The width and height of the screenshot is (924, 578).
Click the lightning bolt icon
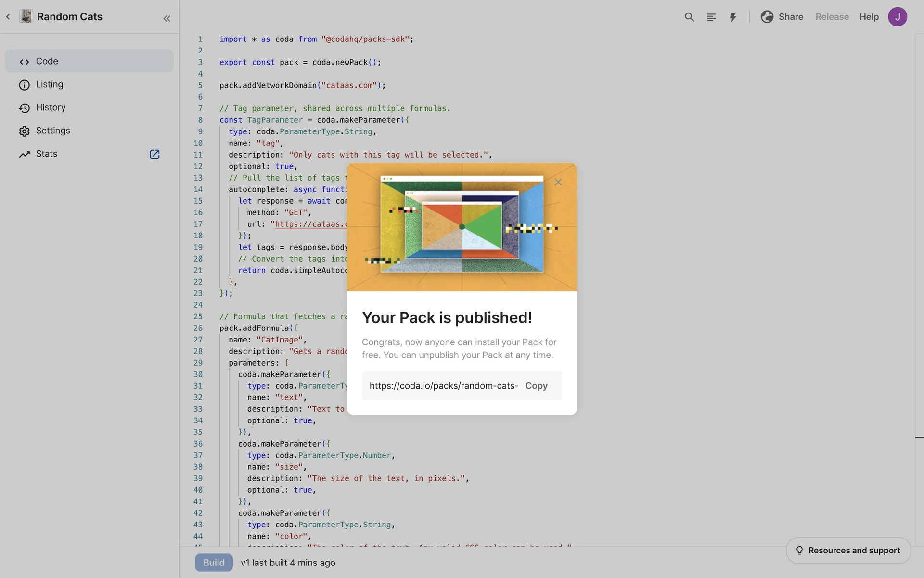(733, 17)
